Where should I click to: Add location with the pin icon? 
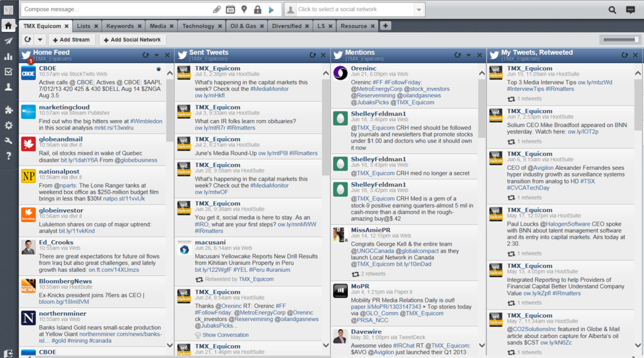click(244, 9)
